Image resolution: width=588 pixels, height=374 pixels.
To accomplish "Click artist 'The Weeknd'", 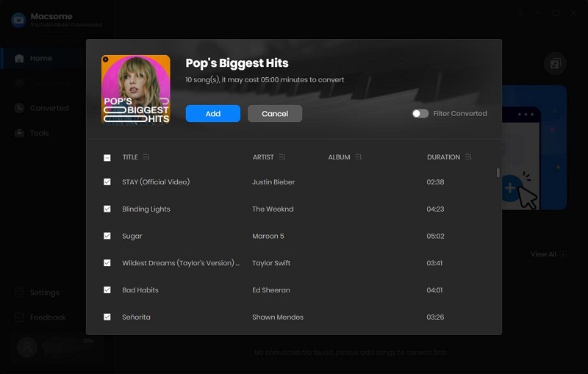I will click(x=273, y=209).
